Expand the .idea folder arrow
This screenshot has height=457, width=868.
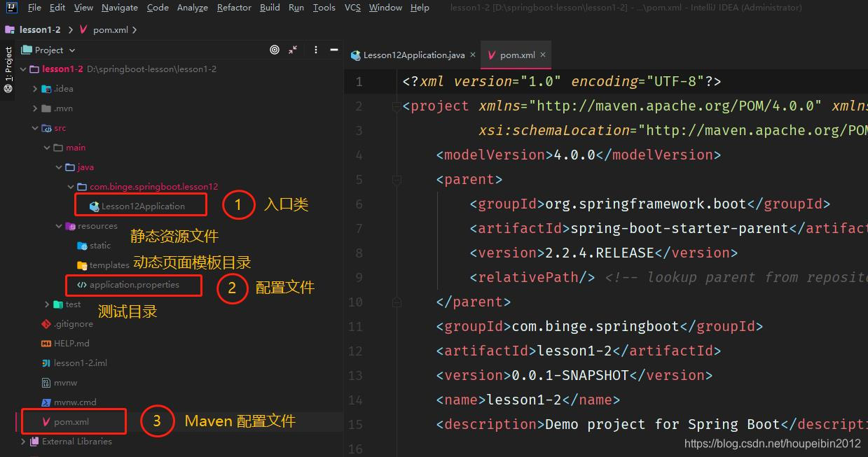click(x=35, y=89)
